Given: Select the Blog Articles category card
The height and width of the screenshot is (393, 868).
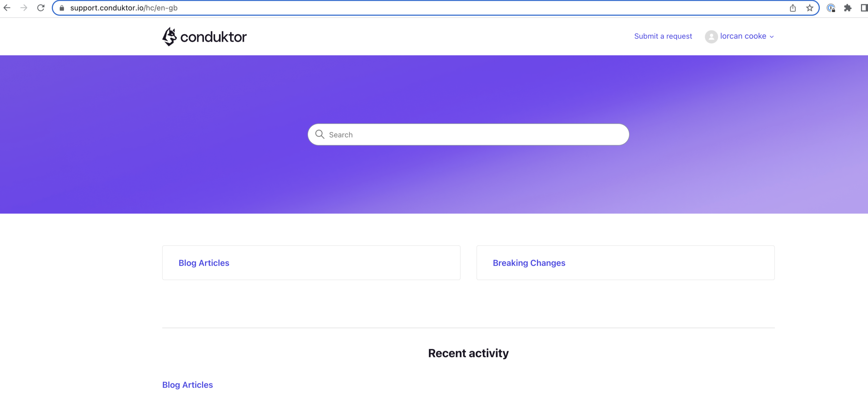Looking at the screenshot, I should [x=204, y=263].
